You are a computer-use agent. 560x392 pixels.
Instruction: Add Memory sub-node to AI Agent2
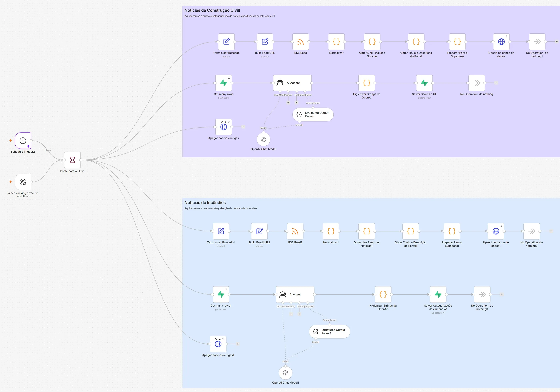pos(288,103)
